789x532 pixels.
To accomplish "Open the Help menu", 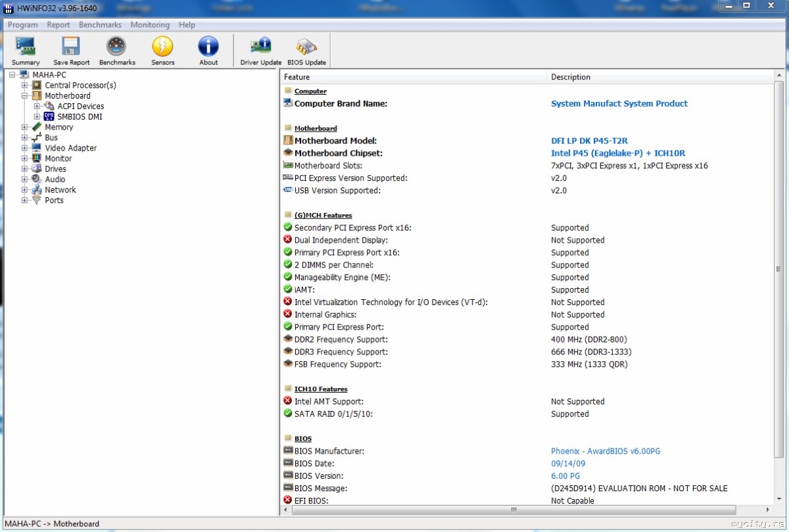I will coord(187,25).
